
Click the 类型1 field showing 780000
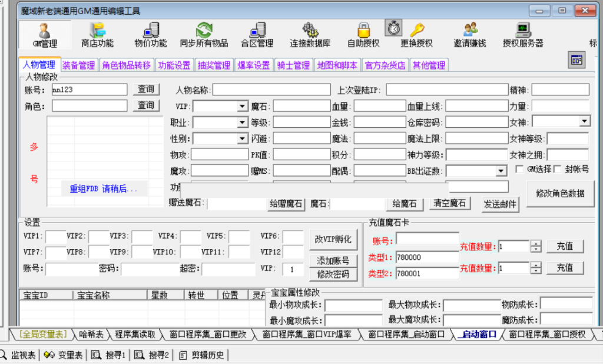coord(428,257)
